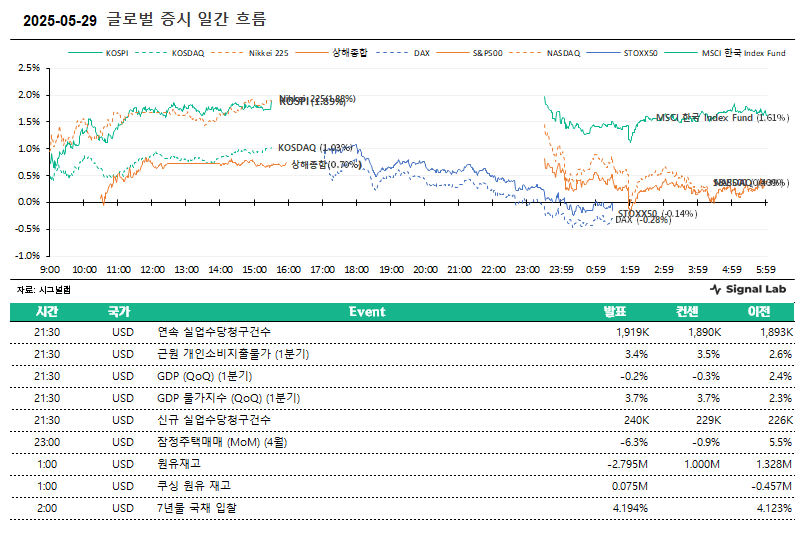Click the 1,893K previous value
Image resolution: width=805 pixels, height=535 pixels.
pyautogui.click(x=777, y=332)
